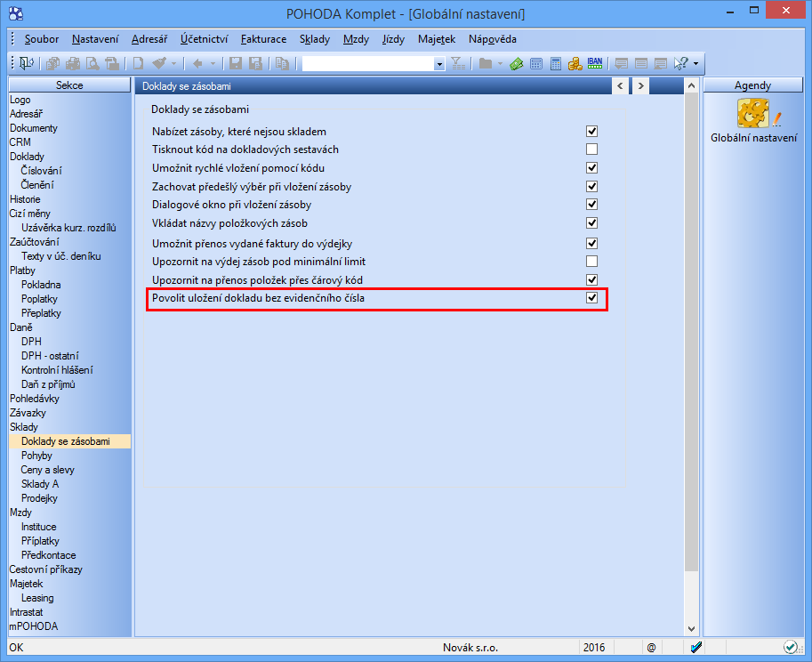Go to previous section with left chevron

[x=621, y=86]
